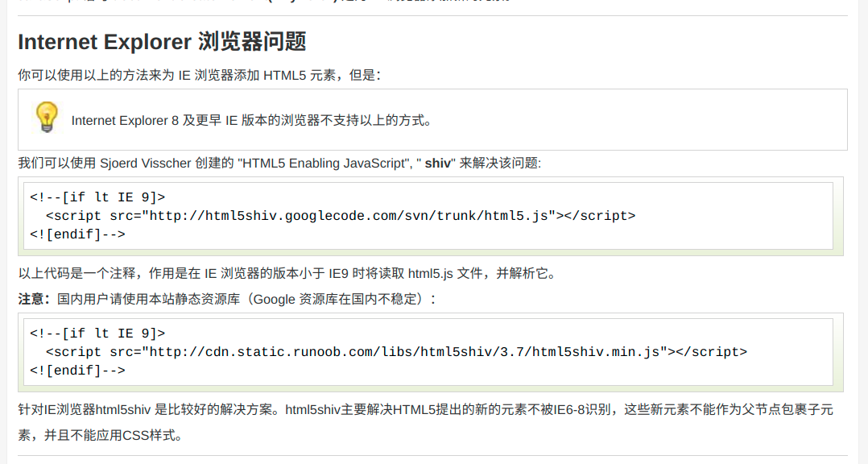Click '<![endif]-->' in the second code block
Screen dimensions: 868x464
click(x=77, y=371)
